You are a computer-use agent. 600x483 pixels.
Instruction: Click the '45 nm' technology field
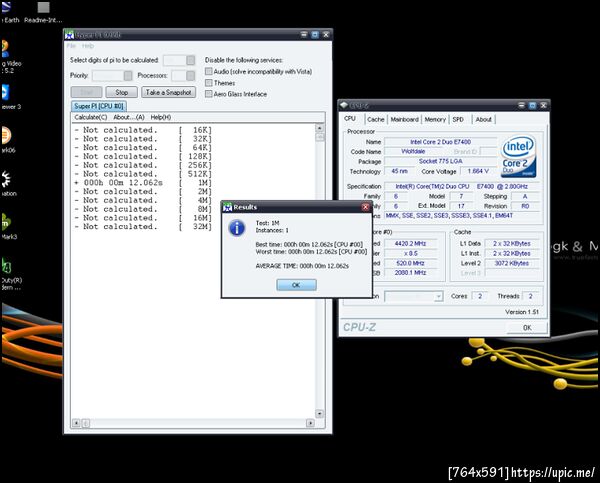[399, 171]
